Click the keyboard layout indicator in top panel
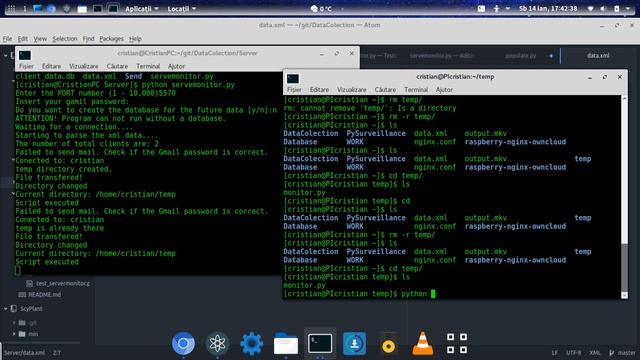The width and height of the screenshot is (640, 360). point(481,9)
